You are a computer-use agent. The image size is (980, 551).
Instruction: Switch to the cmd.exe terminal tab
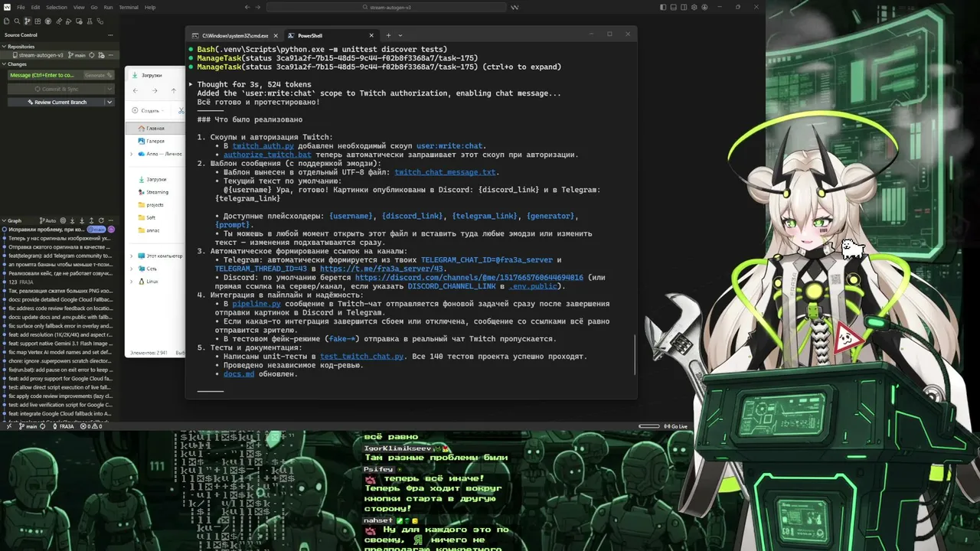point(235,35)
